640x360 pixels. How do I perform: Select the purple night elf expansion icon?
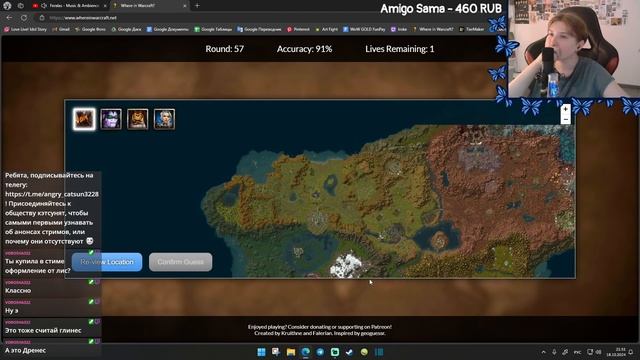point(111,119)
